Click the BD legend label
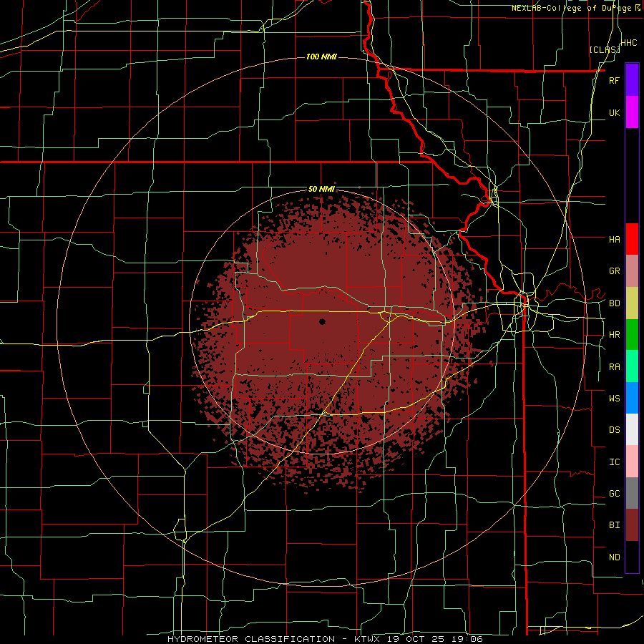 click(x=614, y=303)
